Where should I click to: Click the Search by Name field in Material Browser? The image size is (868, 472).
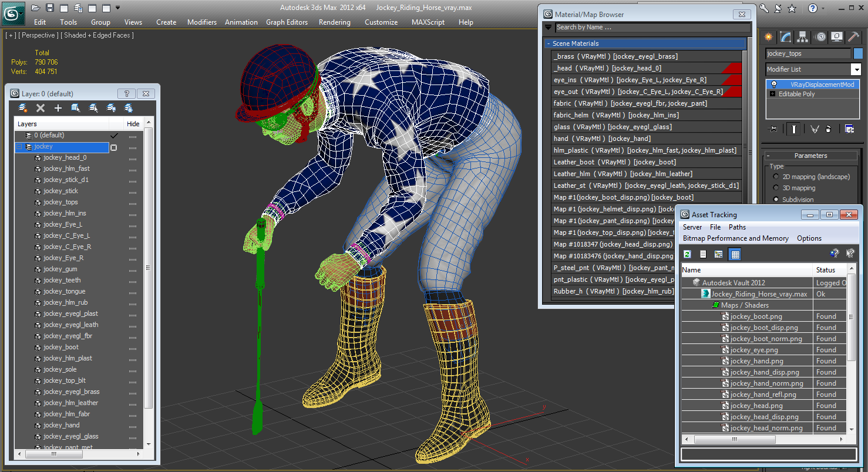pyautogui.click(x=652, y=27)
